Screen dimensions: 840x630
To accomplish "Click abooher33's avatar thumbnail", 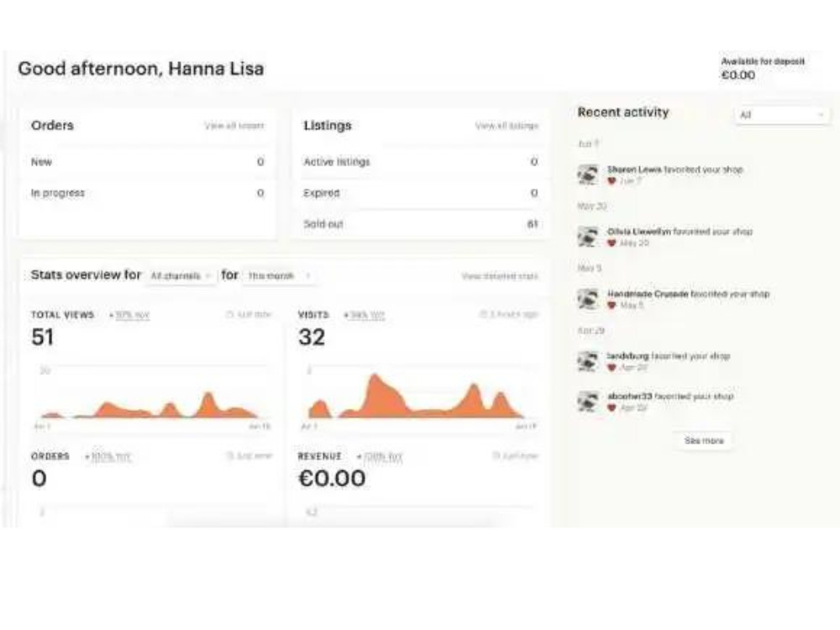I will (x=588, y=402).
